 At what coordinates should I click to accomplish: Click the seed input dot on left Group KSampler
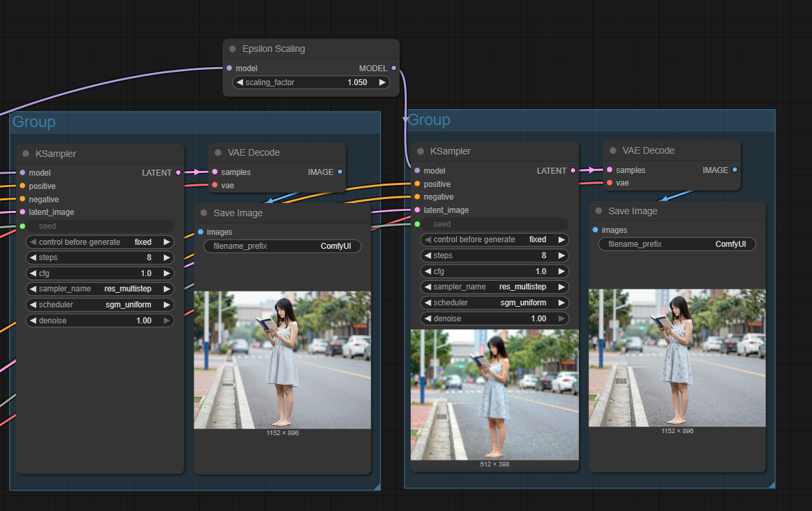(23, 227)
